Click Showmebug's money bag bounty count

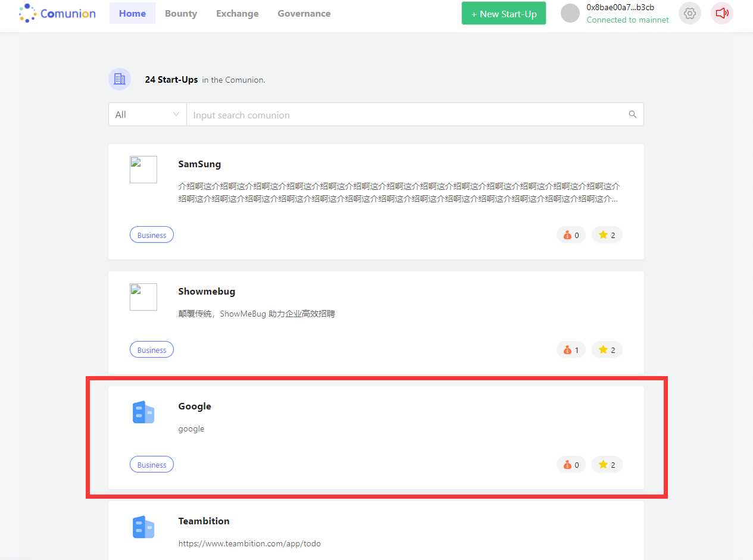pyautogui.click(x=571, y=350)
